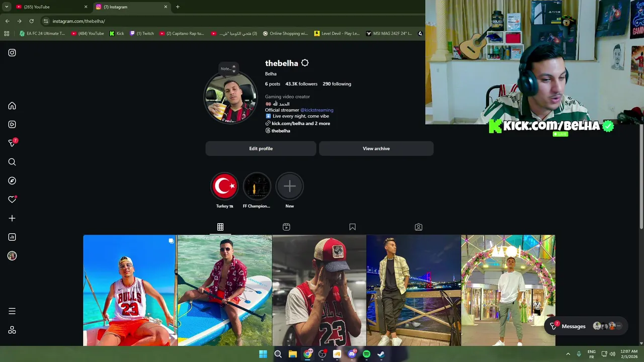This screenshot has width=644, height=362.
Task: Switch to the Saved bookmark tab
Action: (x=352, y=227)
